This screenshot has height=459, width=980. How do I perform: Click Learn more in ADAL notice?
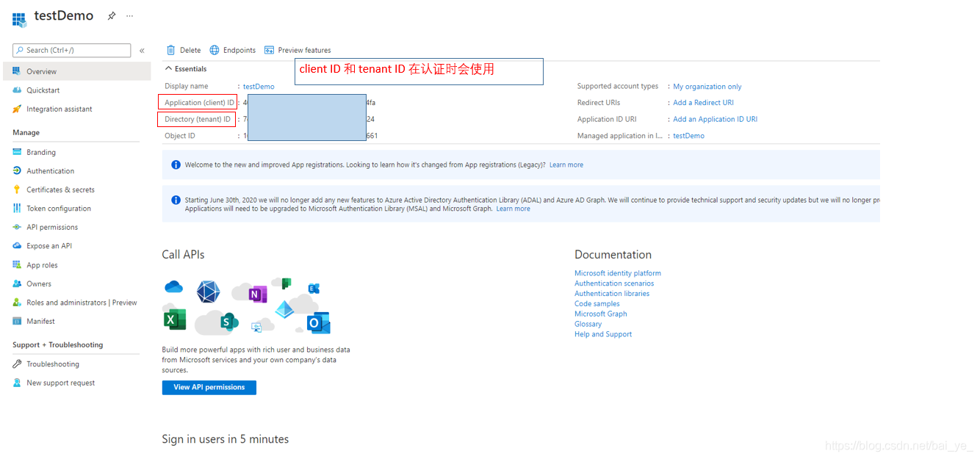click(x=513, y=209)
